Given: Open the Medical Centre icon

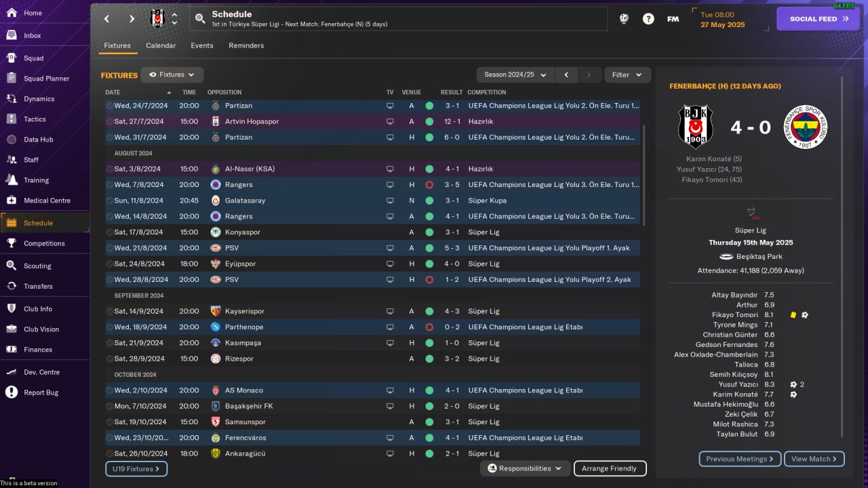Looking at the screenshot, I should [11, 200].
